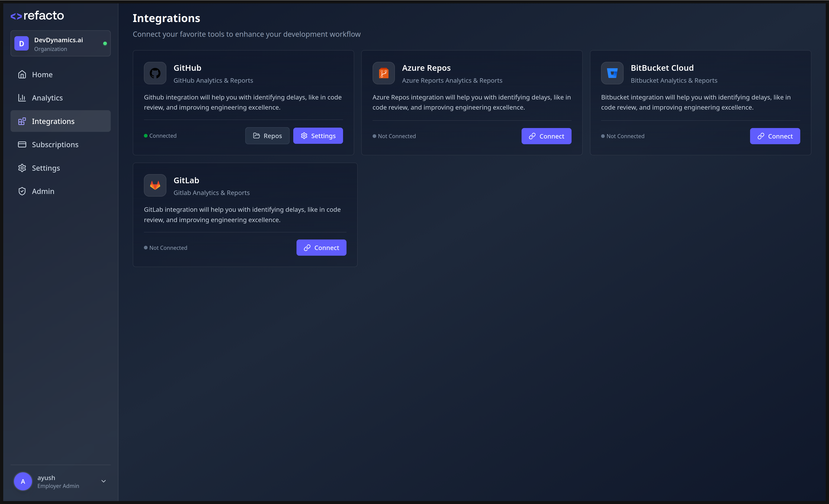Click the green online status dot
829x504 pixels.
click(105, 44)
